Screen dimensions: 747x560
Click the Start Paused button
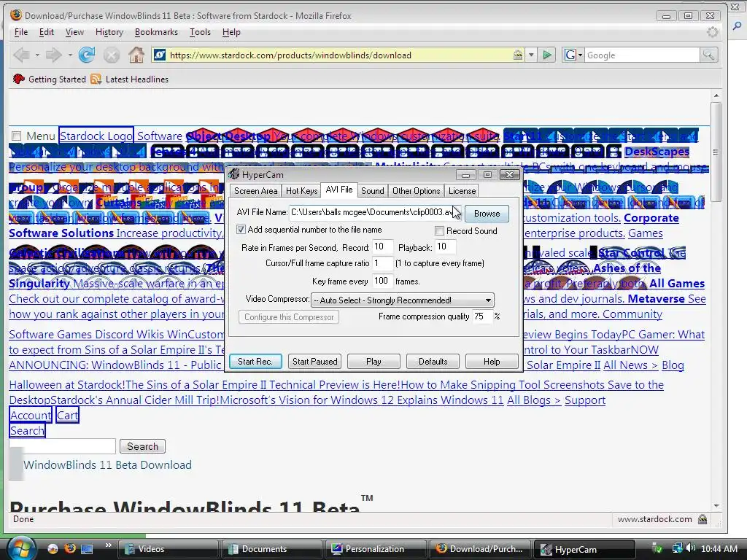coord(315,362)
